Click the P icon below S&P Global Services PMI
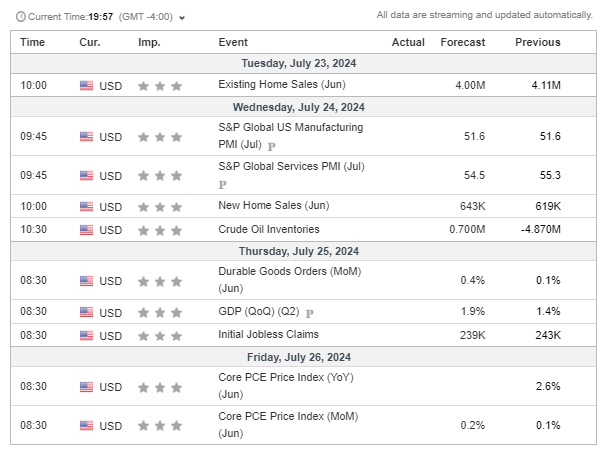 pyautogui.click(x=222, y=185)
